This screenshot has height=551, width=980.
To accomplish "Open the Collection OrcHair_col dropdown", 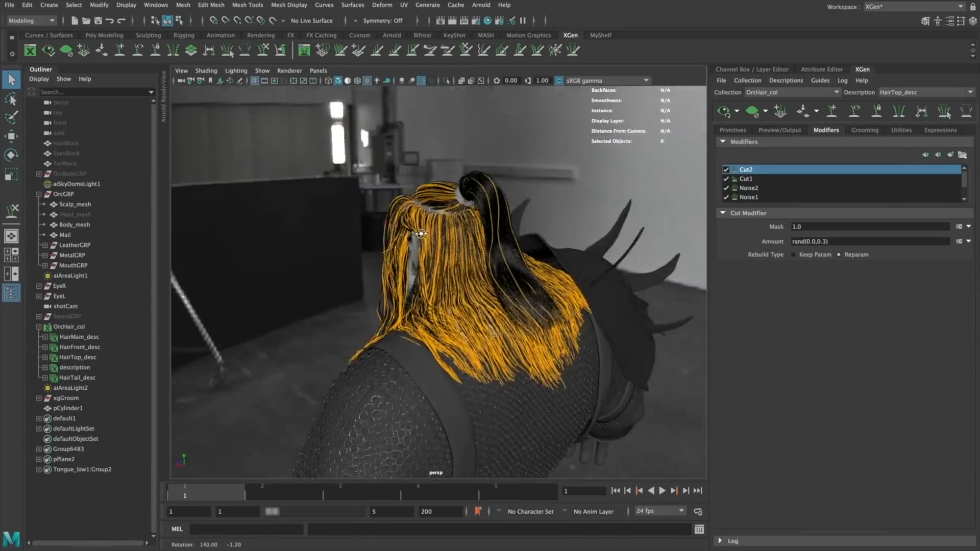I will pyautogui.click(x=792, y=92).
